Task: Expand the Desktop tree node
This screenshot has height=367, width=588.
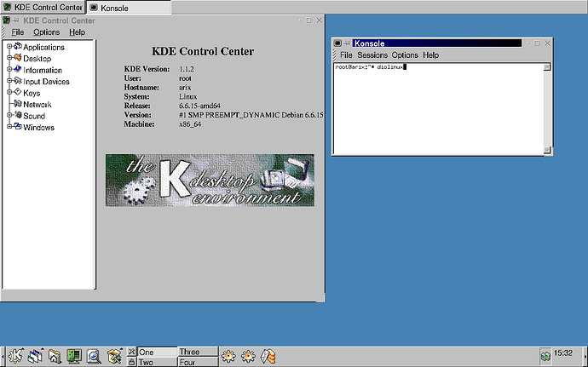Action: coord(9,58)
